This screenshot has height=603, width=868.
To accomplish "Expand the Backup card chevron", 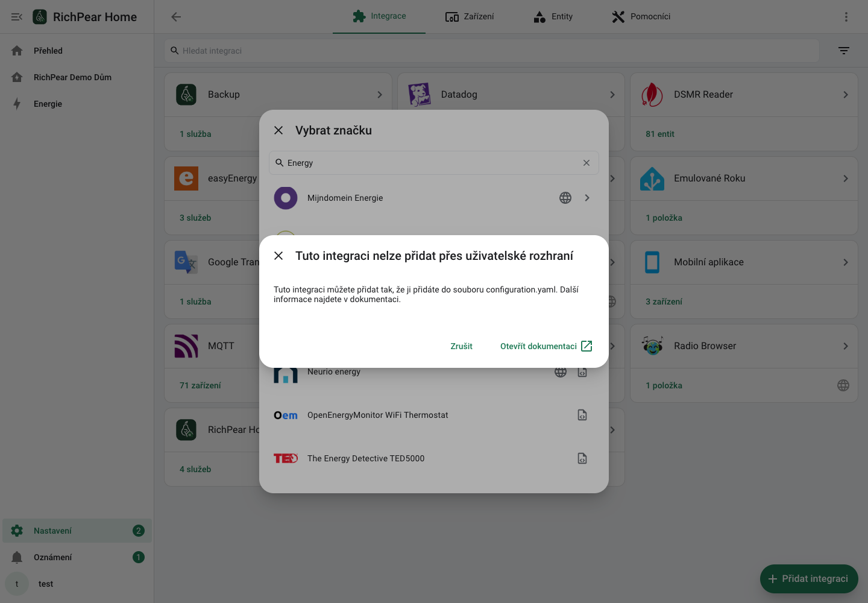I will tap(380, 95).
